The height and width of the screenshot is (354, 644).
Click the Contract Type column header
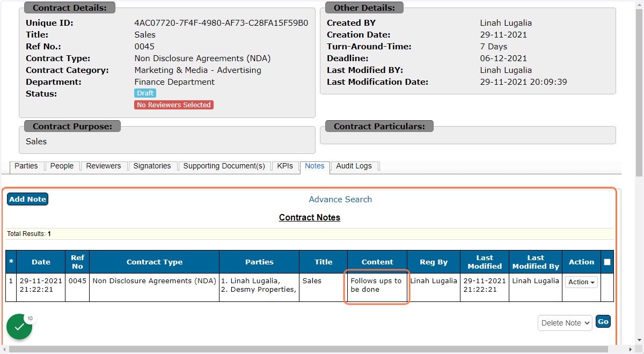point(155,262)
